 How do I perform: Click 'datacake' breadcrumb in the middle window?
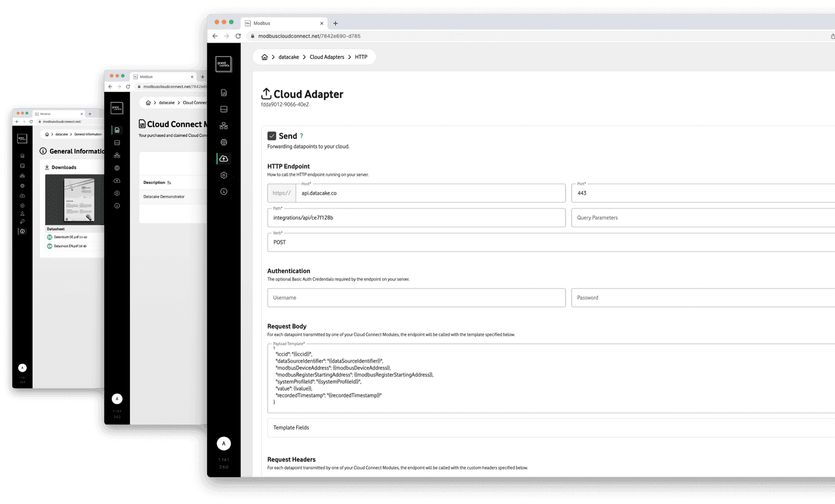coord(167,103)
